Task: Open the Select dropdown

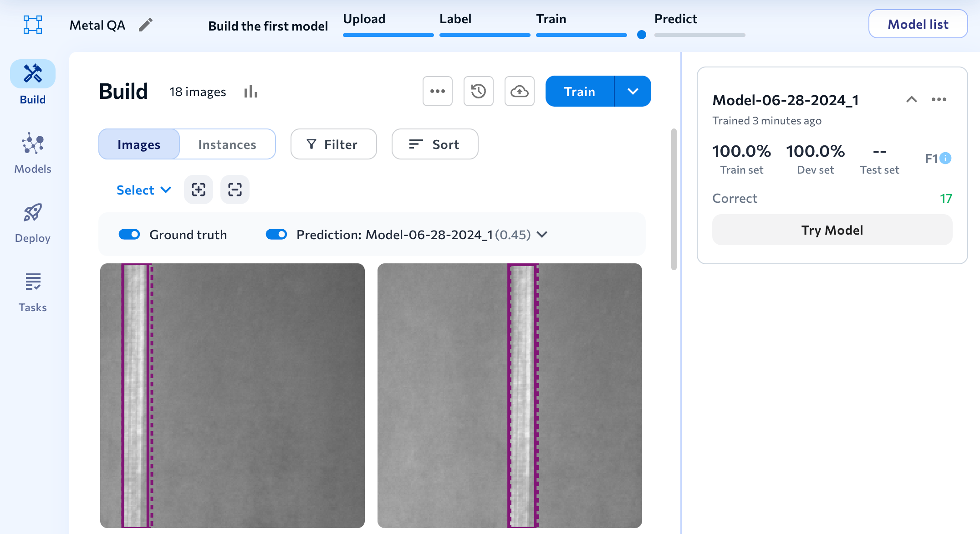Action: 143,190
